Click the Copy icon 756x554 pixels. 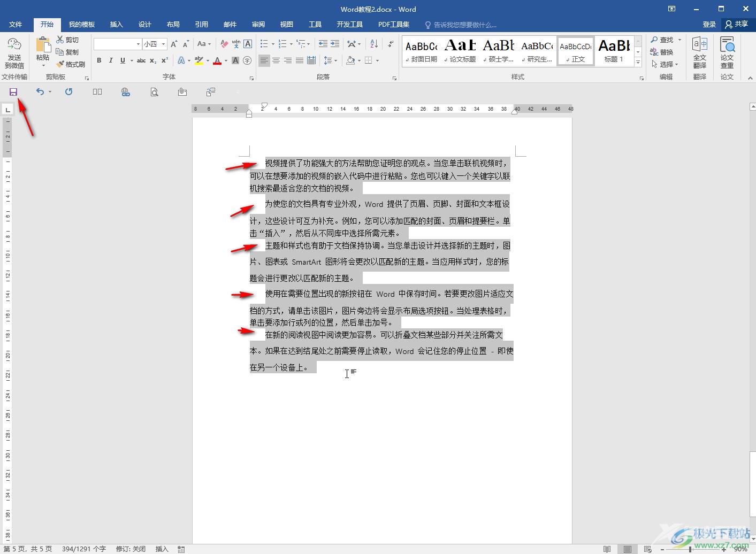point(60,52)
